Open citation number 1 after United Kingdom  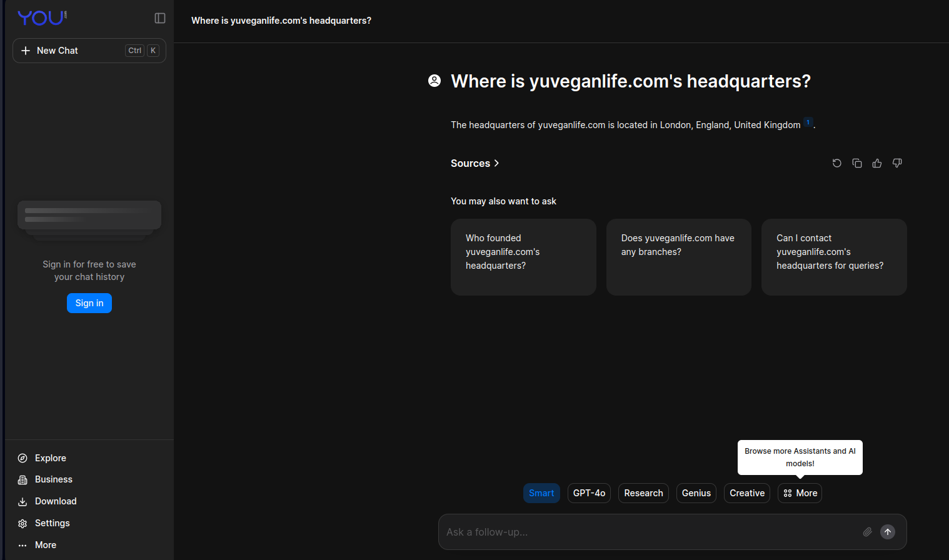coord(808,122)
